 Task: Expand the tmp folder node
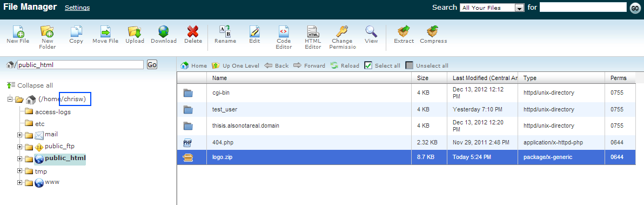[19, 170]
